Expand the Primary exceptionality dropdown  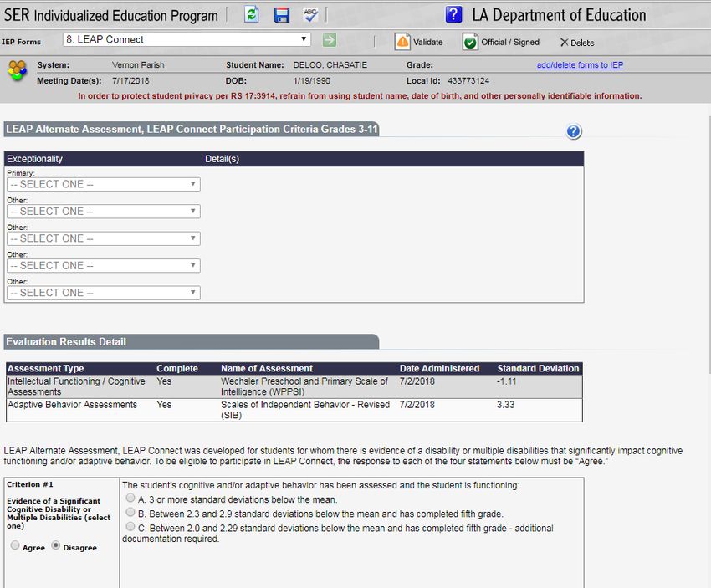[104, 184]
